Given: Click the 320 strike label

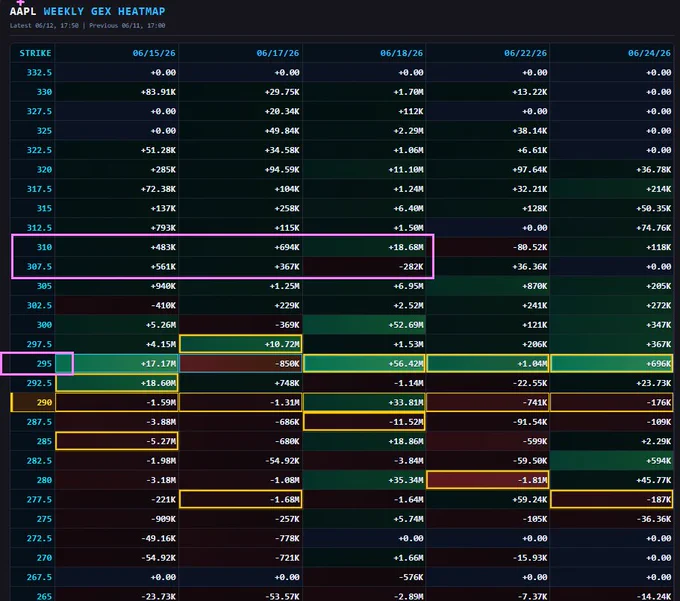Looking at the screenshot, I should click(x=44, y=170).
